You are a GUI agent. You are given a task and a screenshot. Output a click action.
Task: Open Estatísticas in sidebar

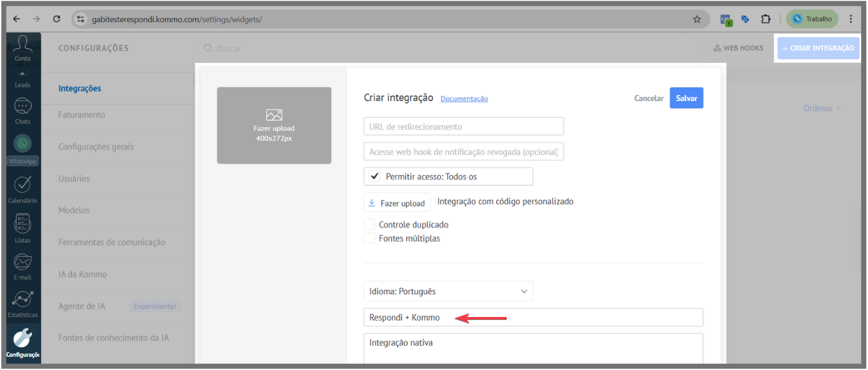(x=23, y=304)
